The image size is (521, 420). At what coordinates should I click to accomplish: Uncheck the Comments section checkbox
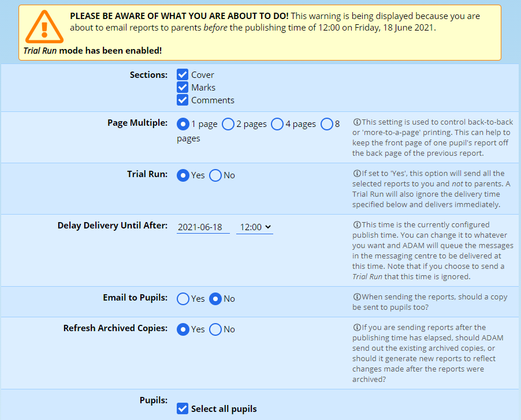[183, 100]
